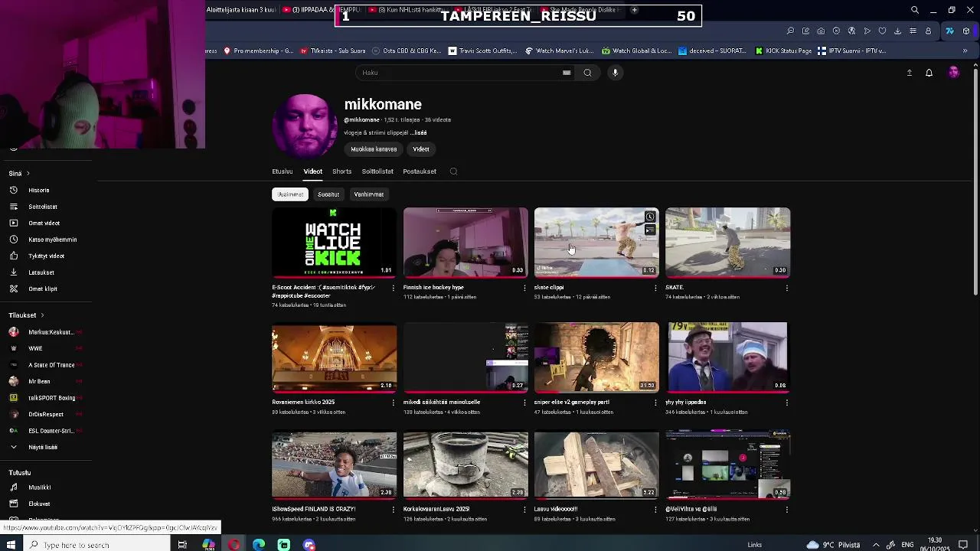The image size is (980, 551).
Task: Open Discord icon on the taskbar
Action: [309, 545]
